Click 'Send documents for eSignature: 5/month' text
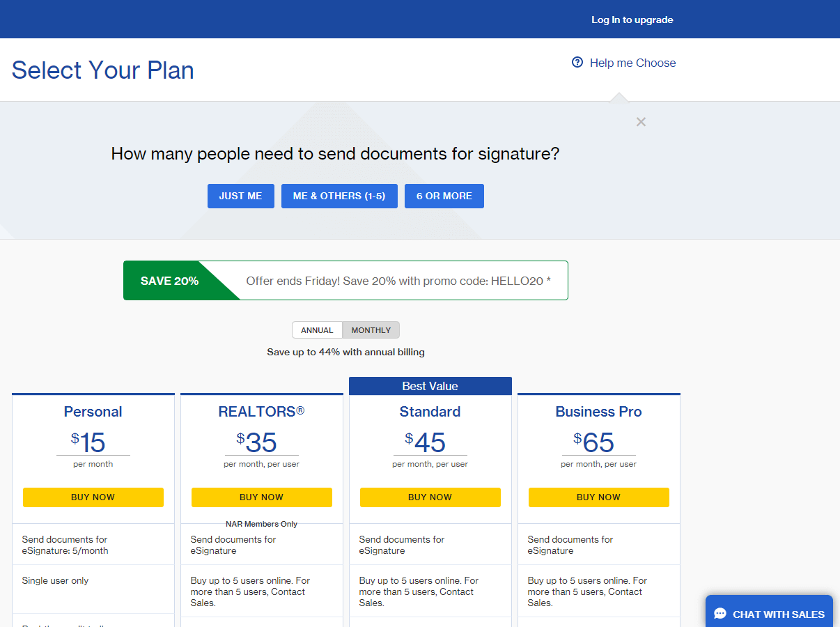This screenshot has height=627, width=840. point(65,545)
